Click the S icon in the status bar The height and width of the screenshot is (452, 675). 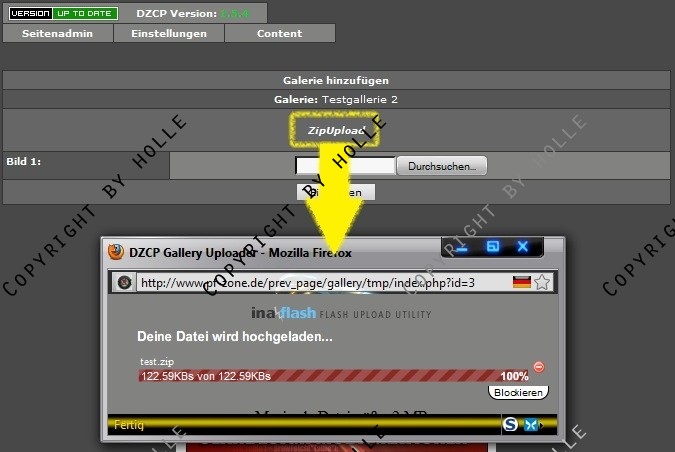click(511, 425)
